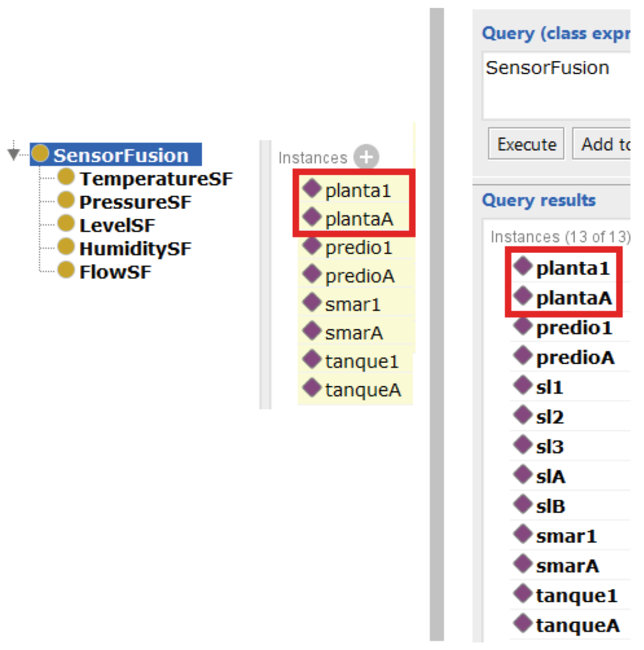Viewport: 644px width, 650px height.
Task: Select the SensorFusion class
Action: 121,155
